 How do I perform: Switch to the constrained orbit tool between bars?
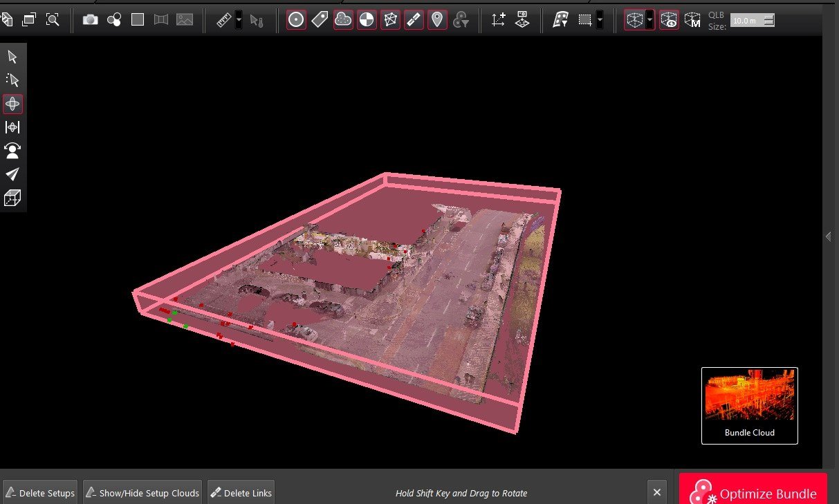[x=12, y=127]
